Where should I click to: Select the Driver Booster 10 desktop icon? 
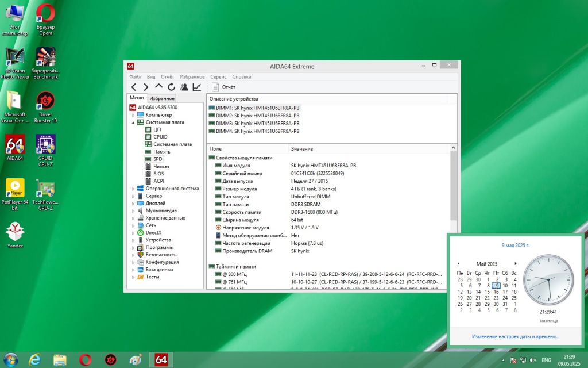click(x=45, y=107)
